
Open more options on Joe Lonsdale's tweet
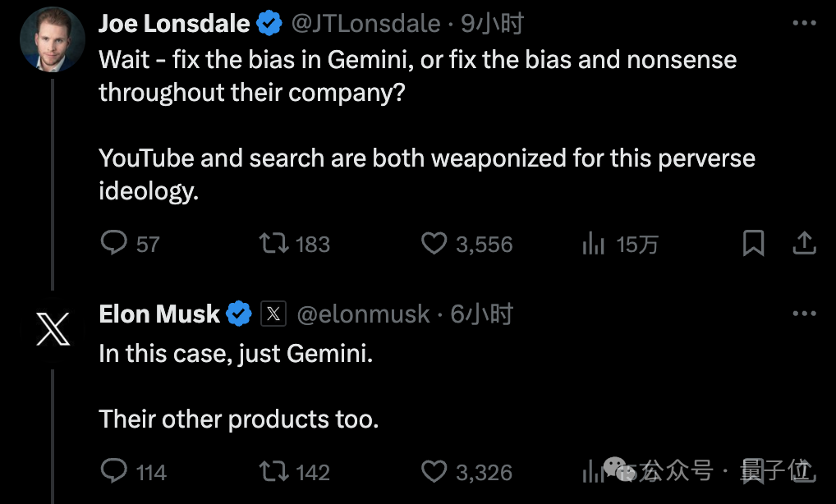point(804,23)
